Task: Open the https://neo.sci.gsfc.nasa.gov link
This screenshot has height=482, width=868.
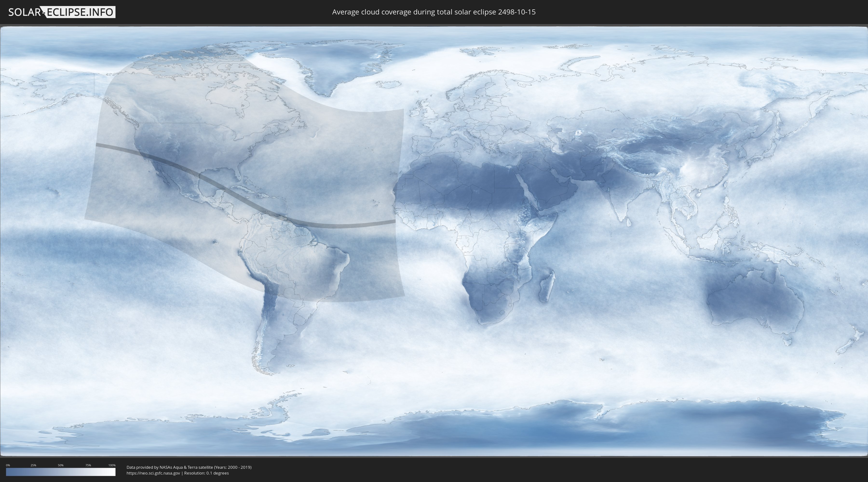Action: (x=153, y=473)
